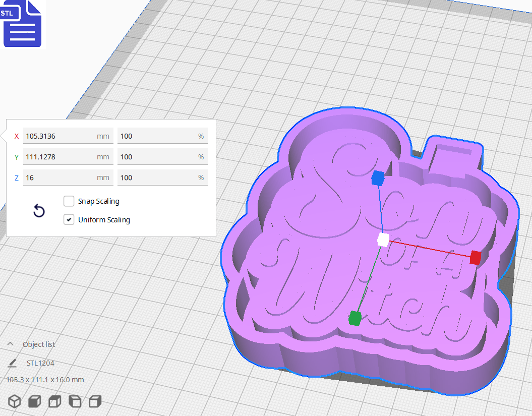Click the X dimension field showing 105.3136
This screenshot has height=416, width=532.
68,136
